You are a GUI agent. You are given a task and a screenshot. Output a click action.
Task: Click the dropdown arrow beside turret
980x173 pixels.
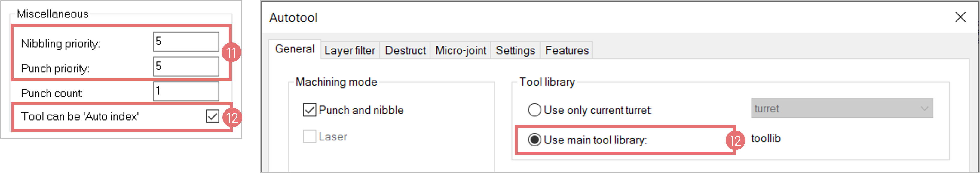924,109
